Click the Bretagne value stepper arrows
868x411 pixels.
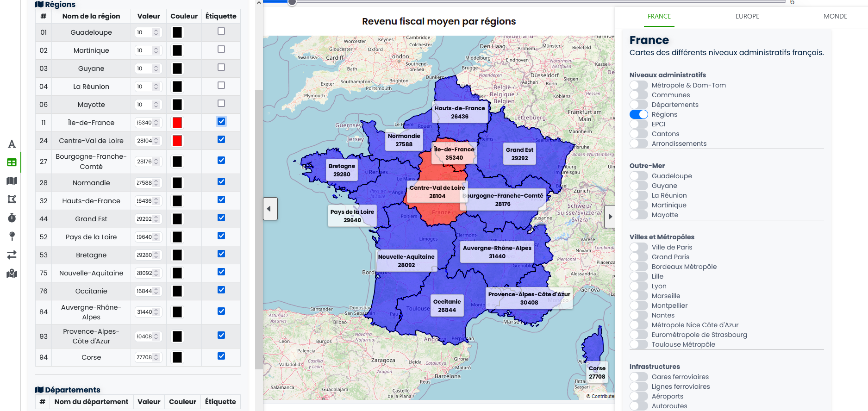tap(156, 255)
